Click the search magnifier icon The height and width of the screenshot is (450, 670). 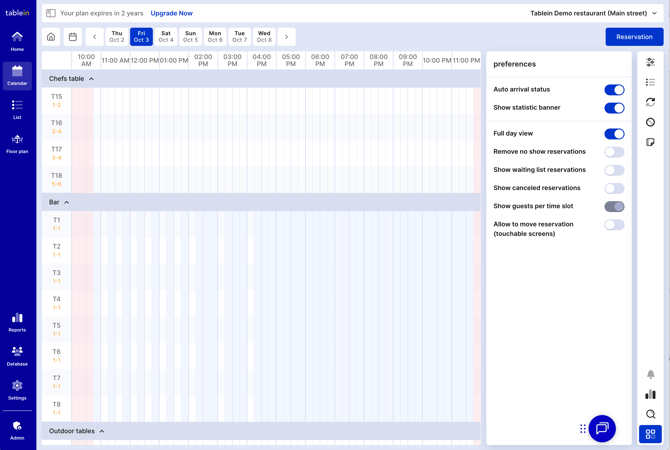coord(650,414)
